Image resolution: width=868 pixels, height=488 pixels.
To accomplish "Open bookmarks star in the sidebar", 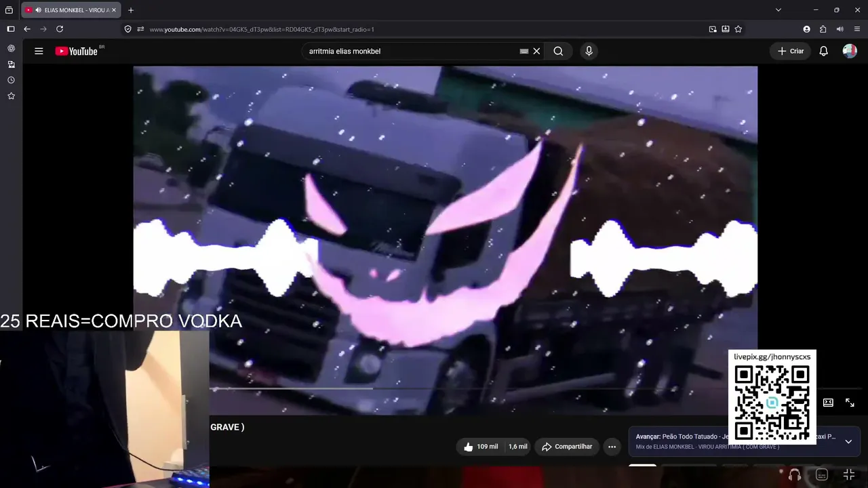I will pyautogui.click(x=11, y=96).
